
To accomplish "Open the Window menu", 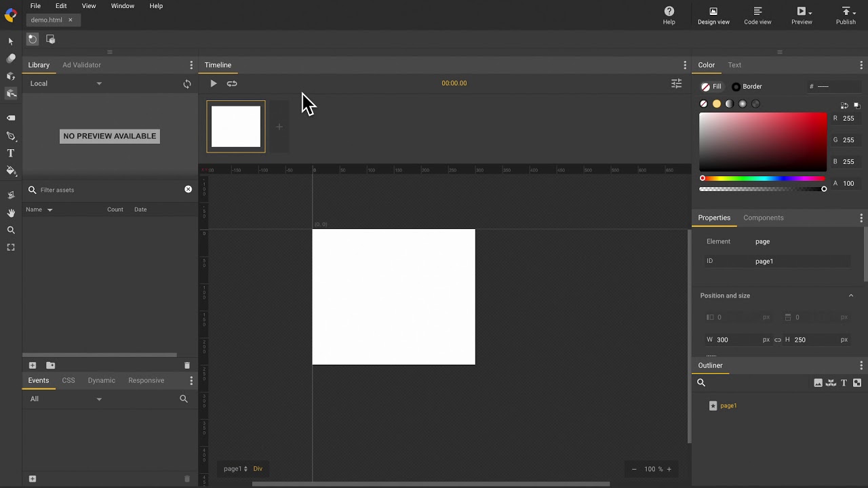I will [x=123, y=6].
